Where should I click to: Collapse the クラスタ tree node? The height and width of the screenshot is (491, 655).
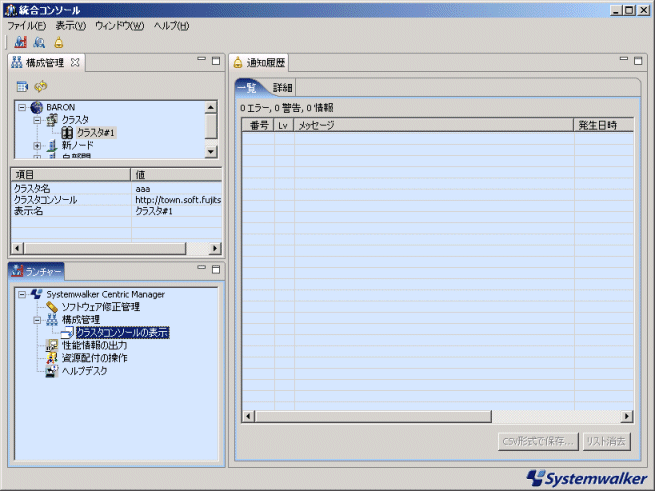(37, 120)
